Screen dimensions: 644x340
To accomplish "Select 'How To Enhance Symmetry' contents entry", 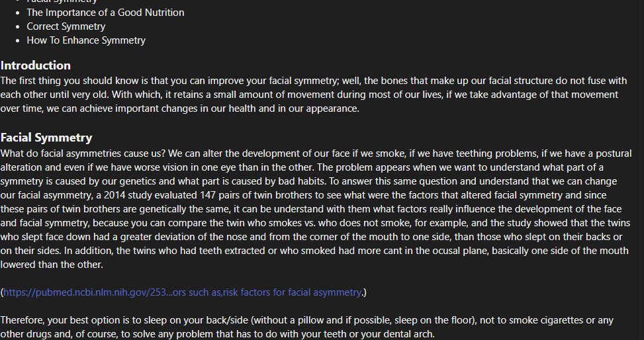I will 86,40.
